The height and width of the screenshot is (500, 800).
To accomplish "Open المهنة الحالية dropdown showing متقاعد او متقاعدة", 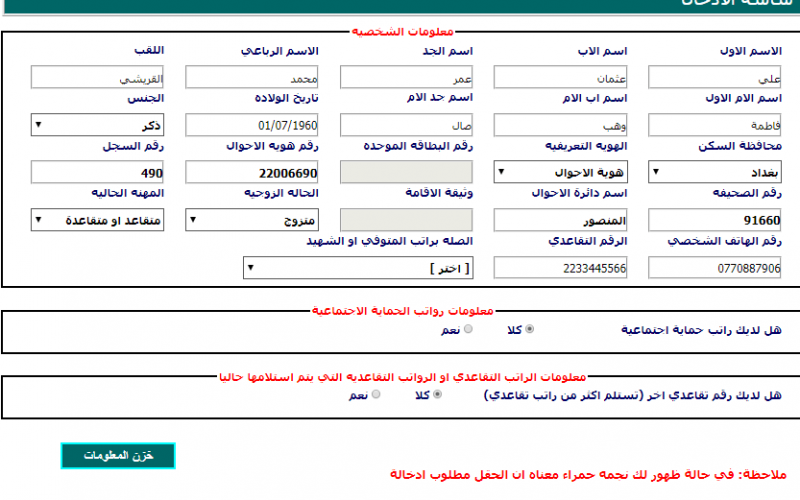I will pyautogui.click(x=97, y=220).
